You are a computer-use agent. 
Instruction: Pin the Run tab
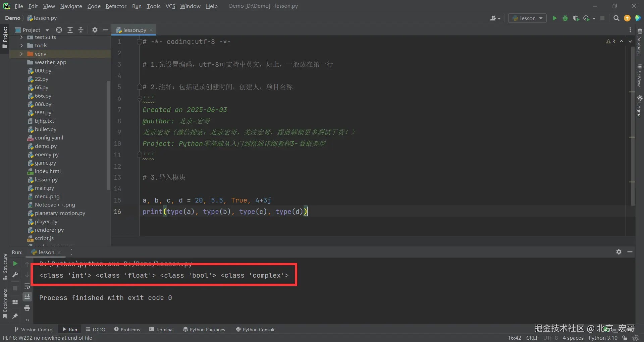[15, 316]
